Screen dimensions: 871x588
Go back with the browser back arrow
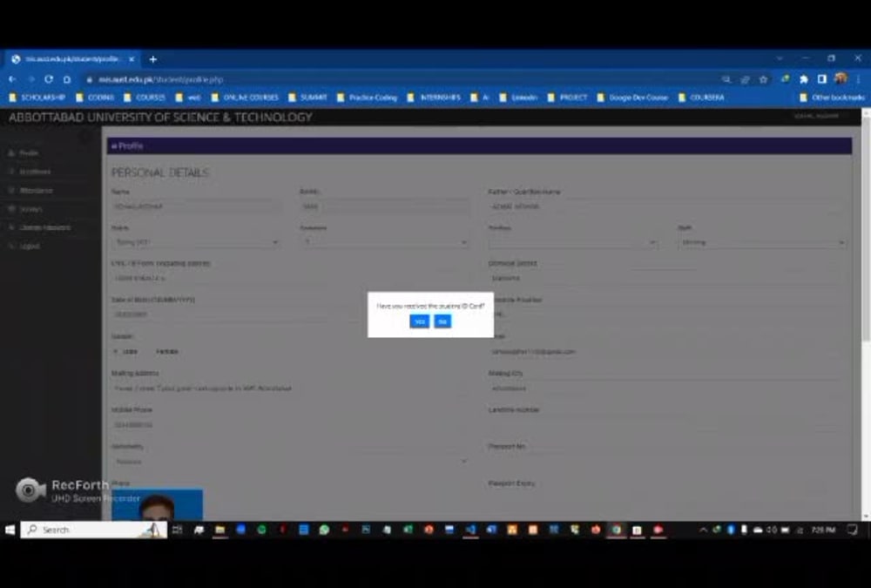[12, 79]
